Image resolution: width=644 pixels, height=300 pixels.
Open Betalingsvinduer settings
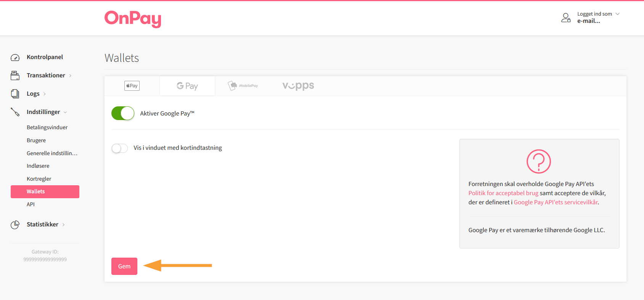47,127
